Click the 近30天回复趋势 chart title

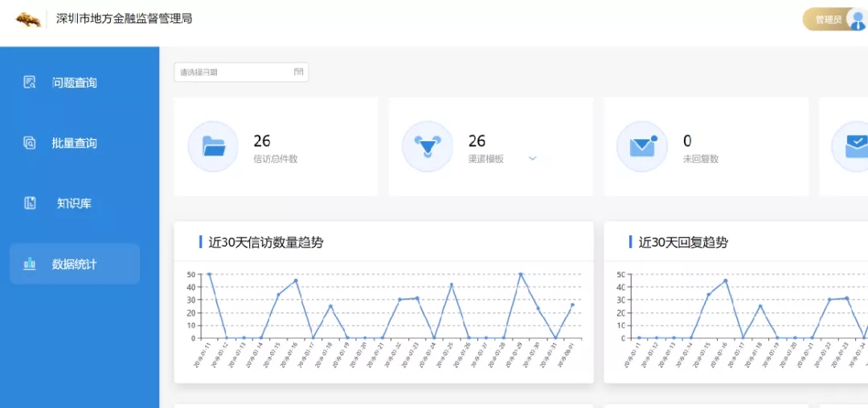pos(683,242)
